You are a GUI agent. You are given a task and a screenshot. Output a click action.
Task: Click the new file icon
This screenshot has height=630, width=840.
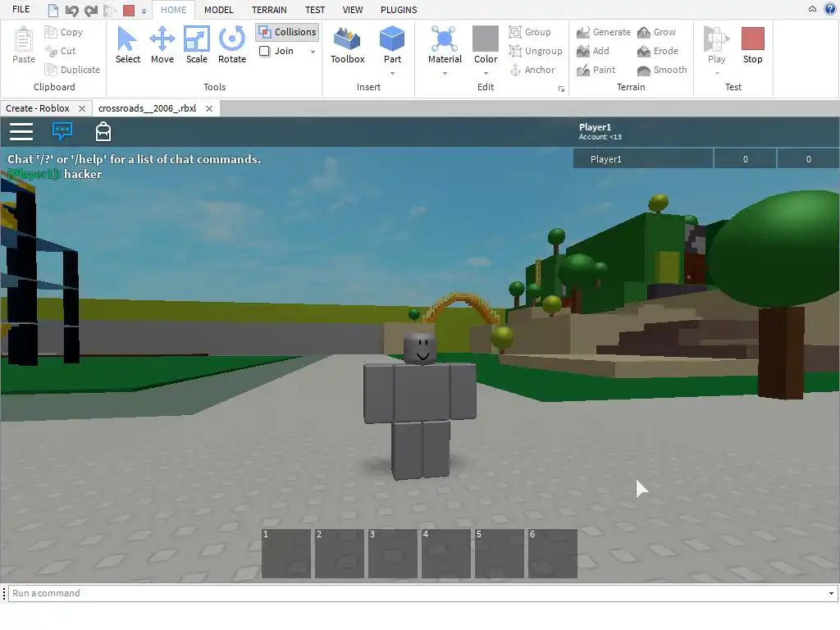(52, 10)
